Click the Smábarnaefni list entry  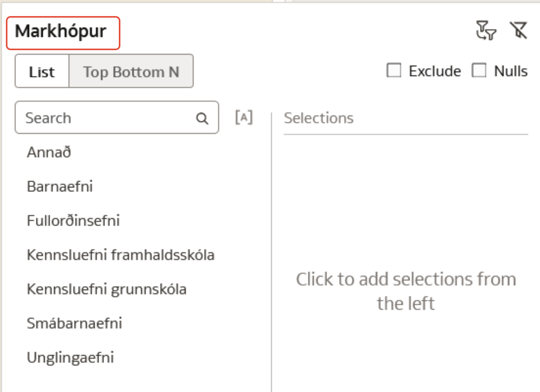pos(75,323)
